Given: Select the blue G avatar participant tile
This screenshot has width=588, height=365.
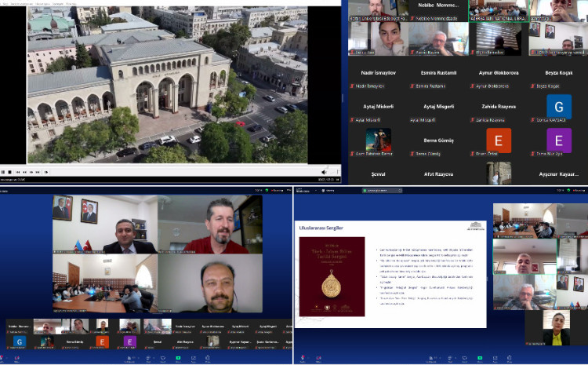Looking at the screenshot, I should (559, 106).
